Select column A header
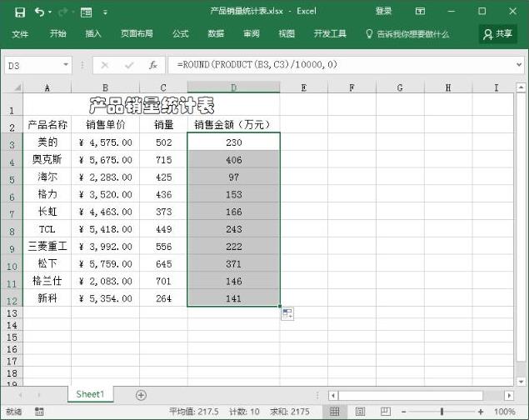Image resolution: width=529 pixels, height=420 pixels. [x=47, y=87]
